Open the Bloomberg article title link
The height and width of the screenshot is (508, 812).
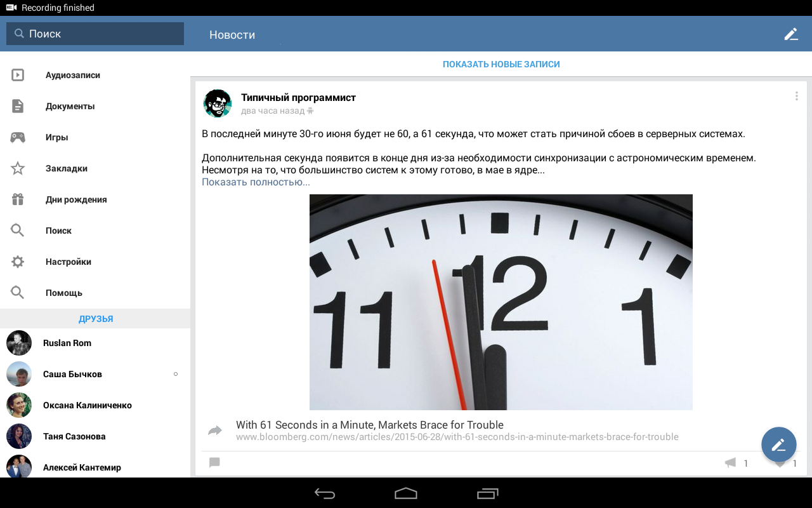coord(370,425)
